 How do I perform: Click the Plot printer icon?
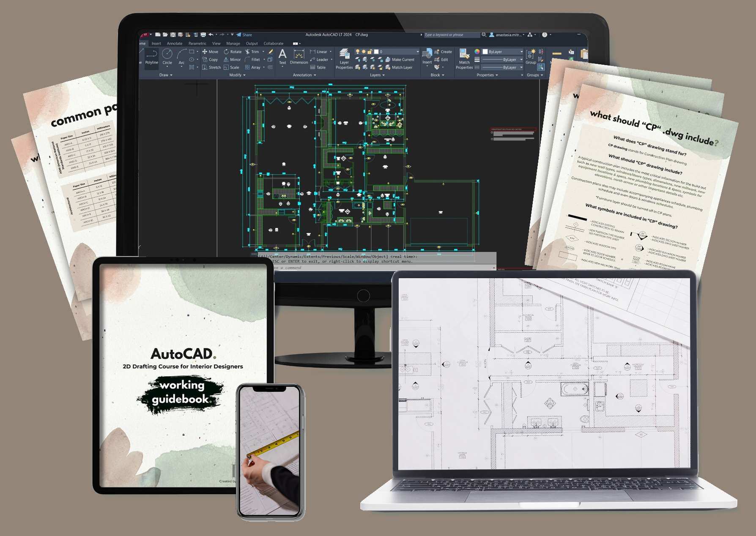click(x=203, y=35)
